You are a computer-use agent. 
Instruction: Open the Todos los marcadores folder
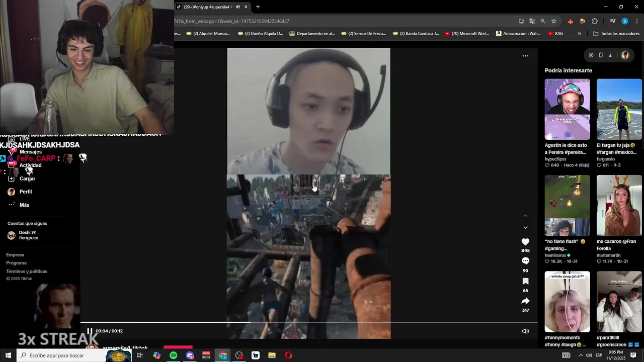[x=616, y=34]
